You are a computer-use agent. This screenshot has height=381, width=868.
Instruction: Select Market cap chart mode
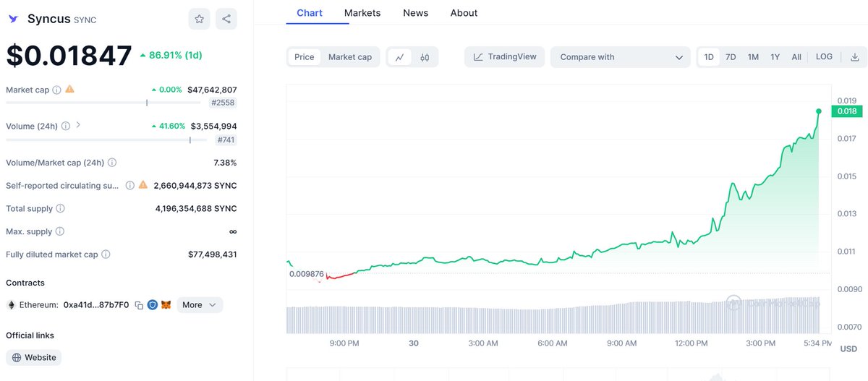tap(350, 57)
